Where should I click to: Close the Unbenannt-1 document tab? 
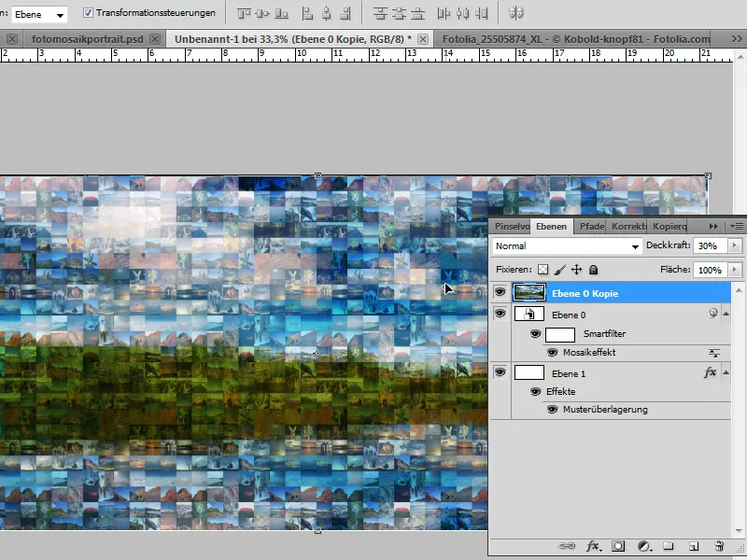pyautogui.click(x=423, y=39)
